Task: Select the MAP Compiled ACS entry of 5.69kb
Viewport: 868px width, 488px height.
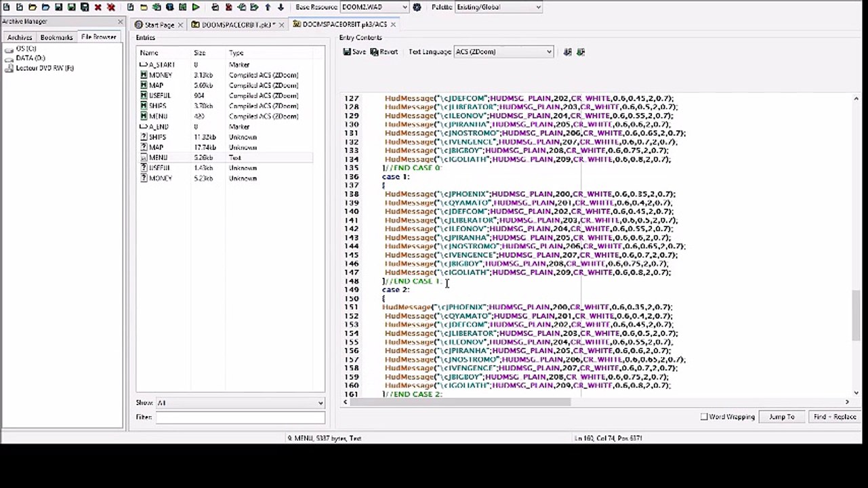Action: tap(225, 85)
